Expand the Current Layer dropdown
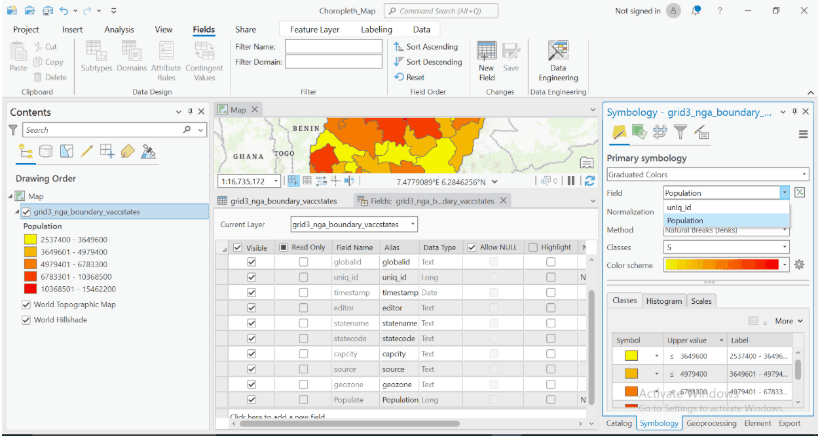The image size is (826, 436). click(411, 225)
